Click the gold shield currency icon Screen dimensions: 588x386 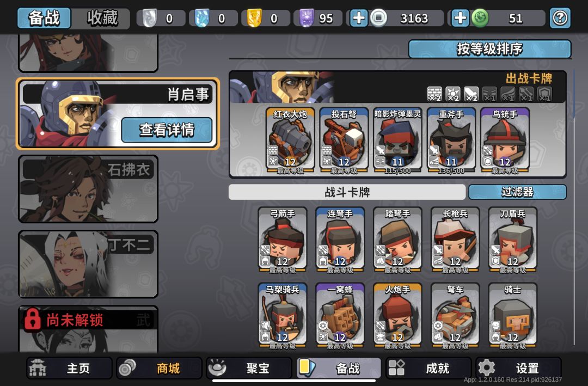coord(254,18)
